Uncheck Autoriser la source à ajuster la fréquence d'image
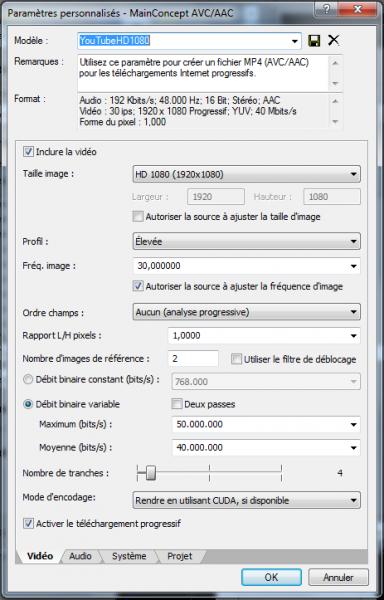Viewport: 384px width, 600px height. 138,286
